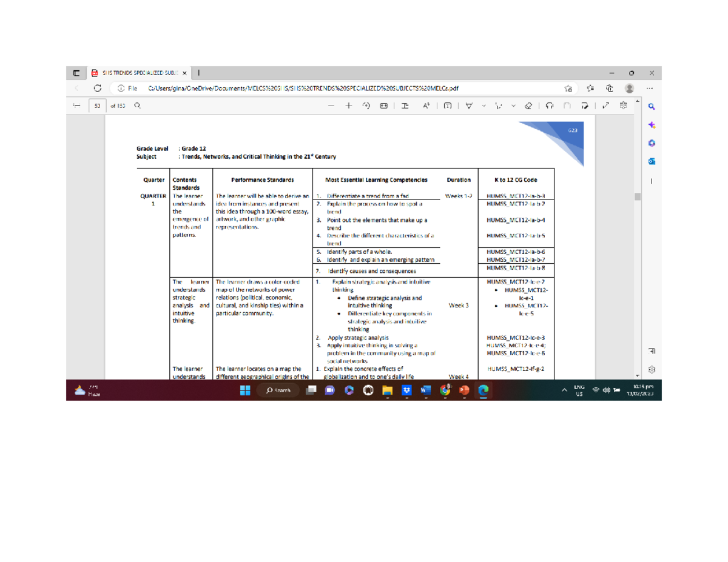Refresh the PDF page in browser
This screenshot has height=562, width=728.
(x=97, y=88)
